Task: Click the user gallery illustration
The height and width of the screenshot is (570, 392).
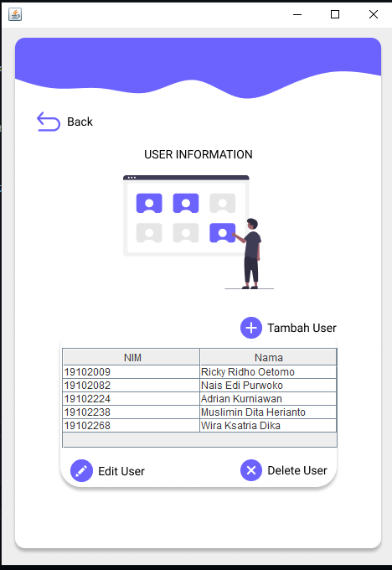Action: point(199,232)
